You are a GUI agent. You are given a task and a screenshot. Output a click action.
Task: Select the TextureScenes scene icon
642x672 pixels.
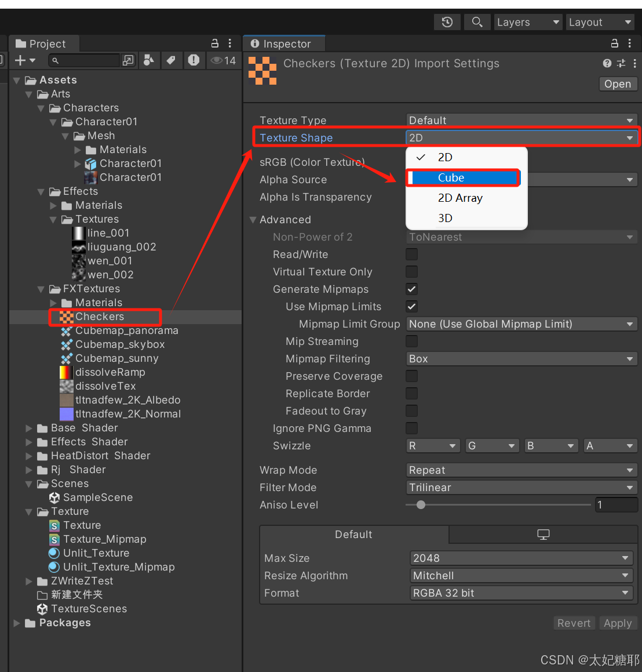pos(42,609)
